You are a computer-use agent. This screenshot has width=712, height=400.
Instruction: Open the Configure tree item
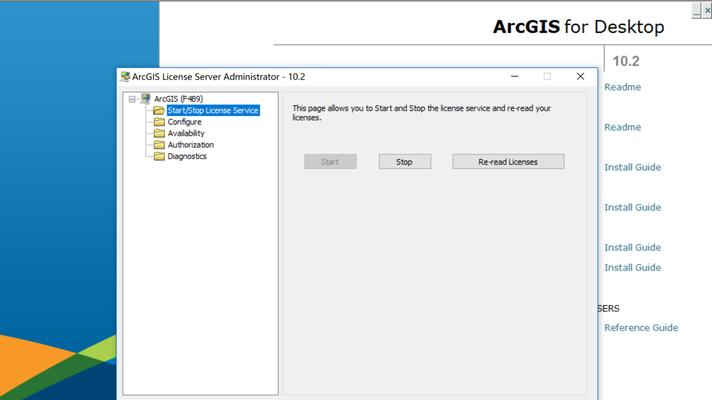(x=184, y=122)
